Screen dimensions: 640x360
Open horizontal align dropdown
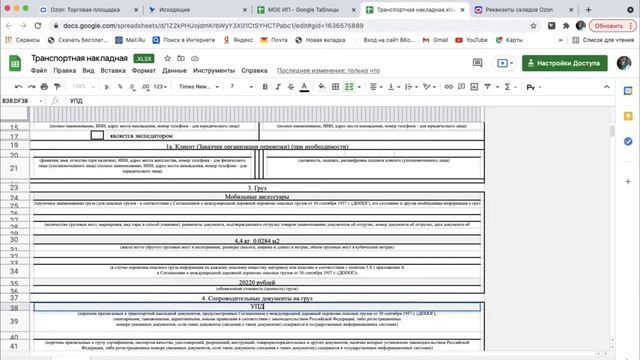pyautogui.click(x=376, y=87)
